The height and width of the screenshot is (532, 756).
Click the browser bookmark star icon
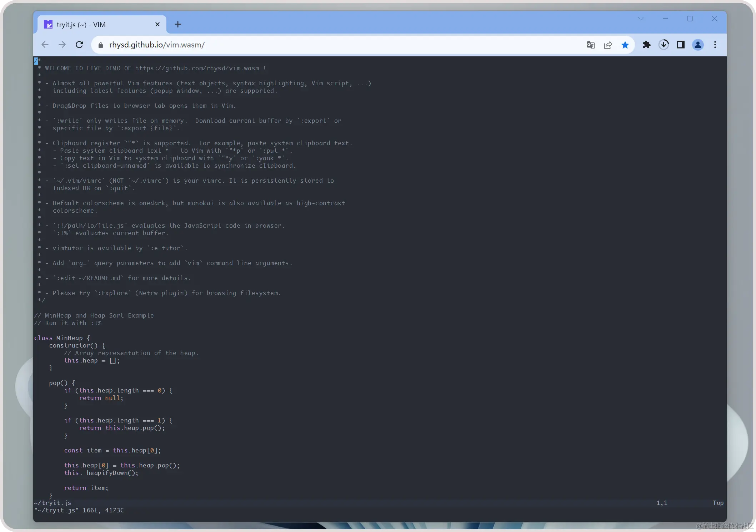[626, 44]
